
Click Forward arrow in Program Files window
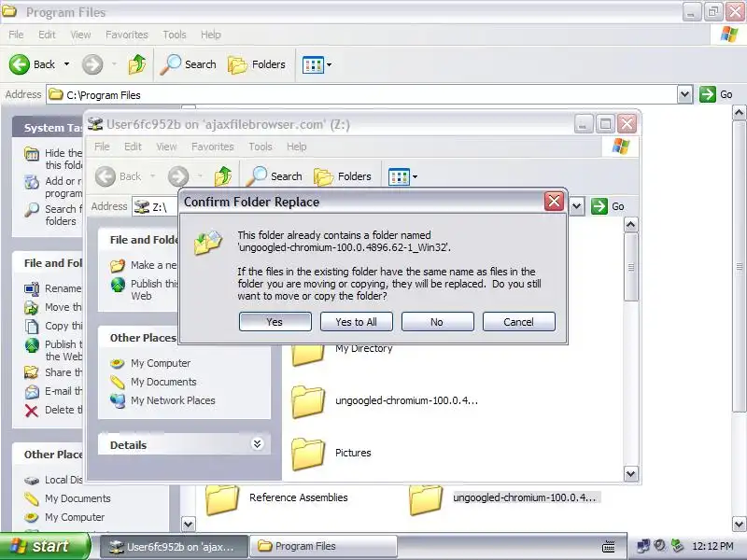(92, 64)
